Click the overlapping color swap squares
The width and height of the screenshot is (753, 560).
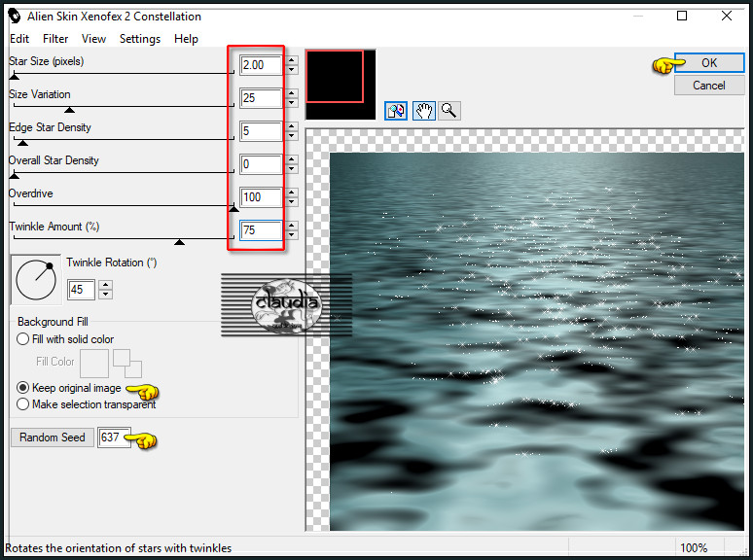click(x=127, y=364)
